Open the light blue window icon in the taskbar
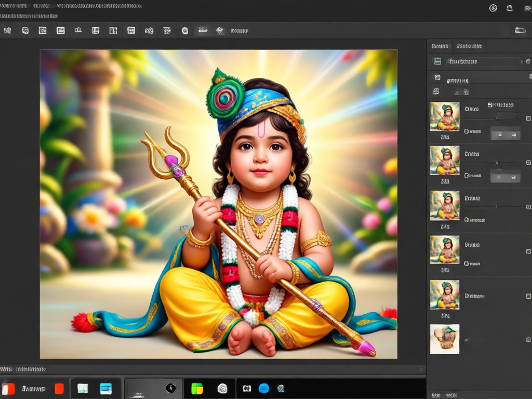This screenshot has width=532, height=399. click(x=106, y=389)
